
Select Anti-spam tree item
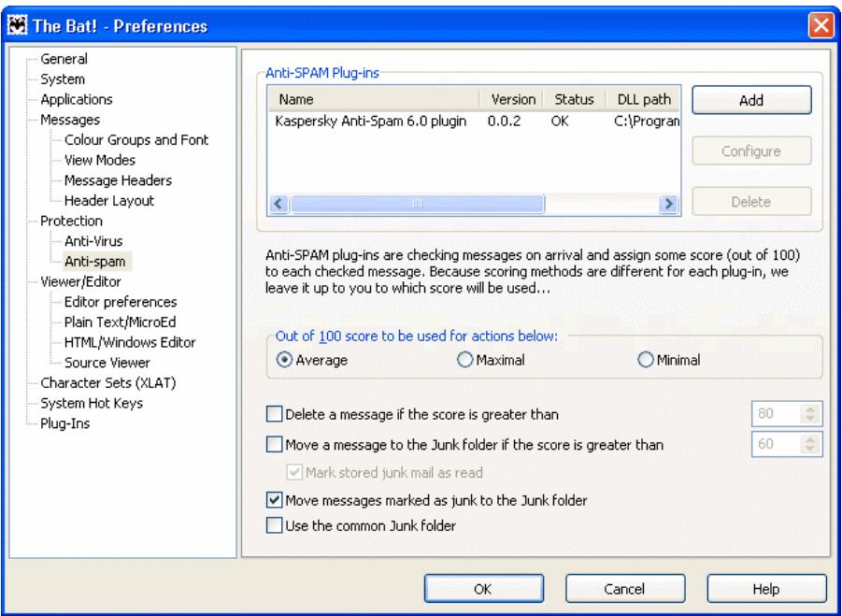(x=95, y=262)
